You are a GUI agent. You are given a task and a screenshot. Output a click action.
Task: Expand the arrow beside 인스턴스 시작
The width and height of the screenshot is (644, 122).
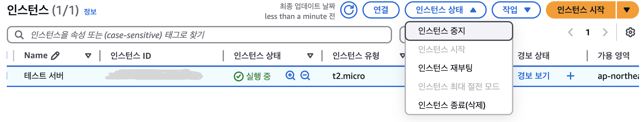coord(626,10)
